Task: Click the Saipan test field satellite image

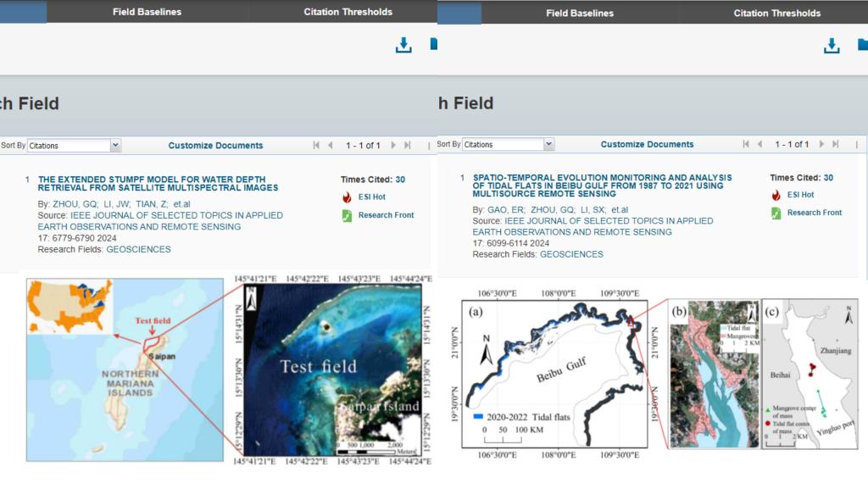Action: coord(333,371)
